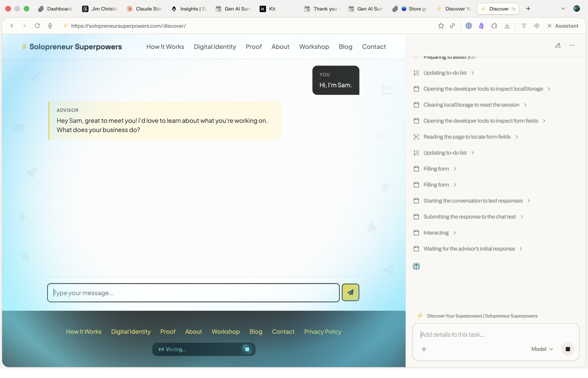The width and height of the screenshot is (588, 378).
Task: Start a new chat with the pencil icon
Action: click(x=558, y=45)
